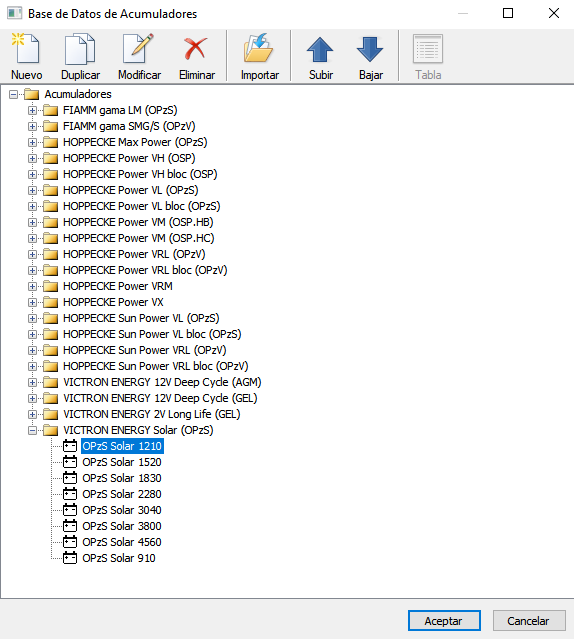
Task: Select HOPPECKE Sun Power VL (OPzS) folder
Action: coord(141,318)
